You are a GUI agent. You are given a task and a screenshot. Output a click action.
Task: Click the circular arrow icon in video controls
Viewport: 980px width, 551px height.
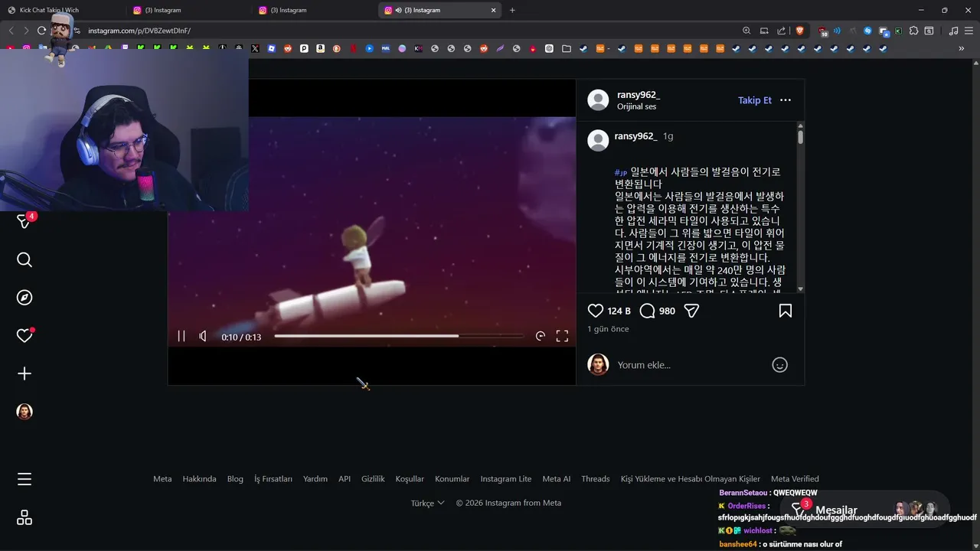point(541,336)
